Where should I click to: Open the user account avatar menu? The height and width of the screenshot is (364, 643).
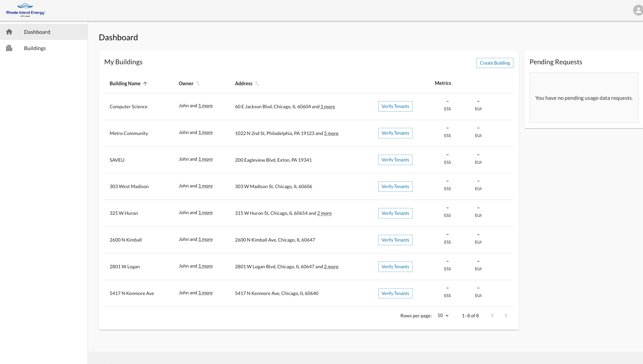(638, 10)
